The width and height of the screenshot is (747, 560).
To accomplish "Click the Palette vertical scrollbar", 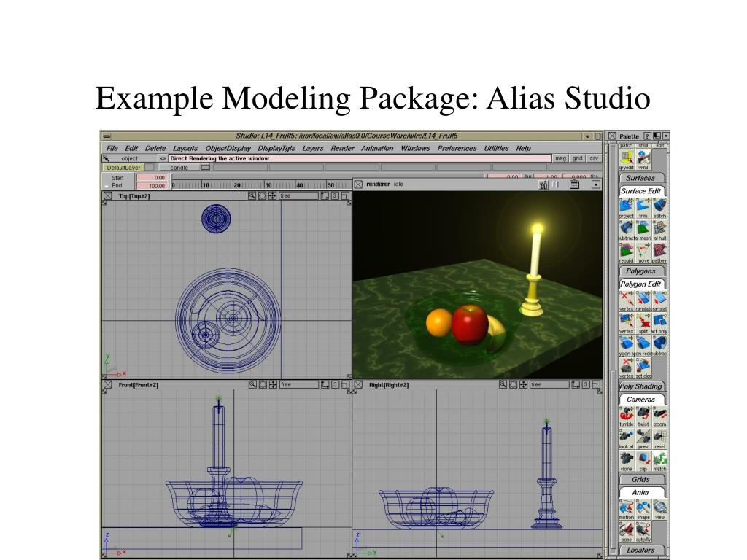I will click(x=614, y=348).
